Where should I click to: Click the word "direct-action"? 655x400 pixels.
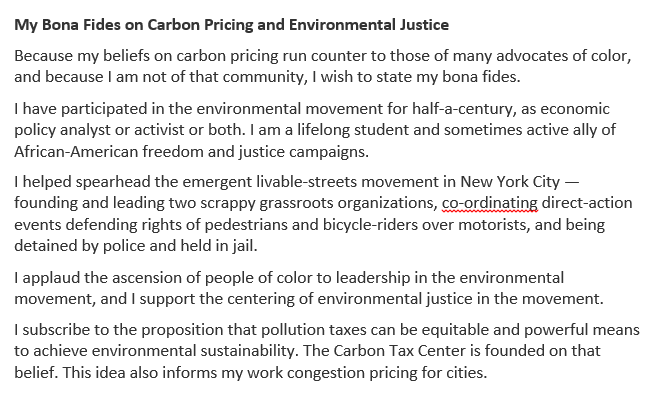coord(586,203)
